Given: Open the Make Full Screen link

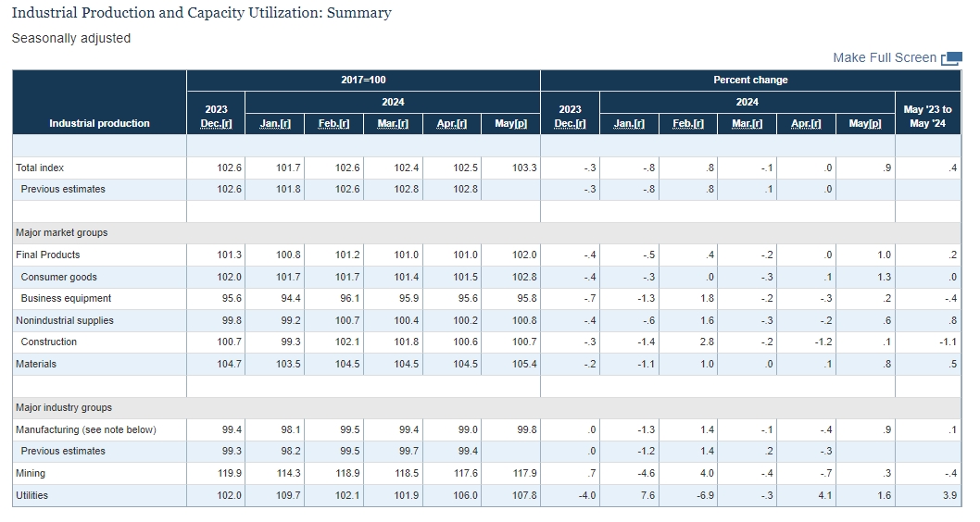Looking at the screenshot, I should click(x=885, y=58).
